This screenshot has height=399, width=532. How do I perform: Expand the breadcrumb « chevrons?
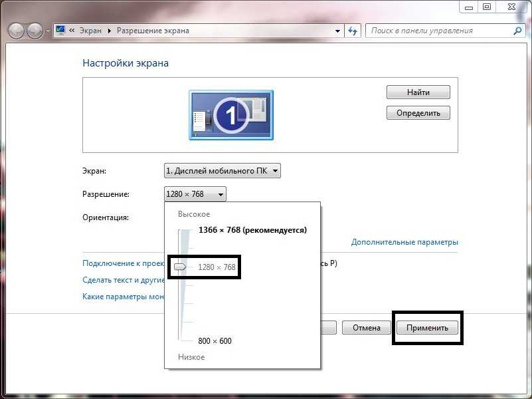[72, 31]
